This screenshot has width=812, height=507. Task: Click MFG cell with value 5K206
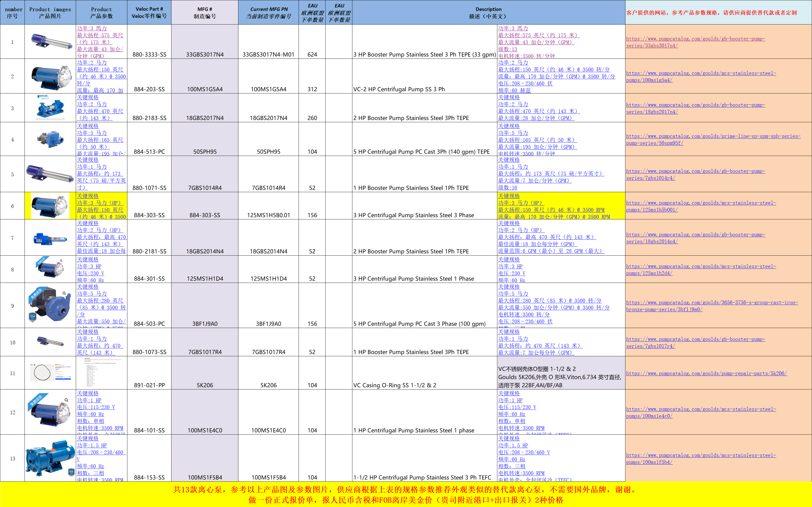tap(205, 385)
